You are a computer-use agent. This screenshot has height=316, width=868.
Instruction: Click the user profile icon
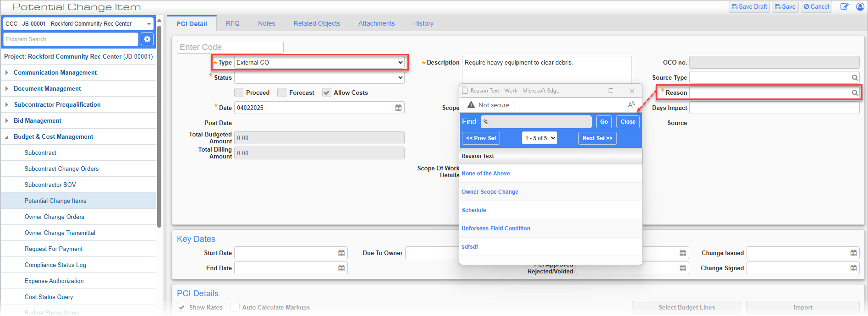(860, 6)
